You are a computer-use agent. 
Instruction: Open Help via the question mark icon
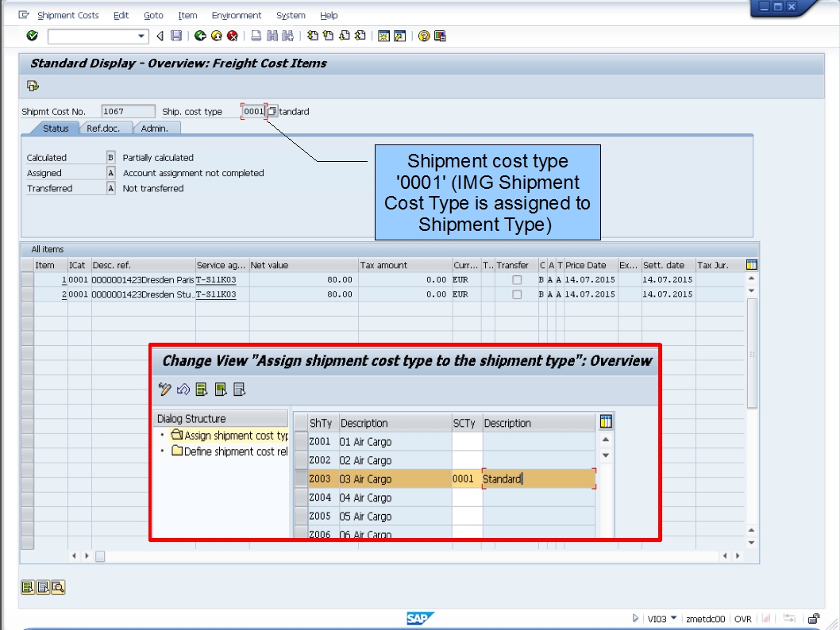coord(422,36)
